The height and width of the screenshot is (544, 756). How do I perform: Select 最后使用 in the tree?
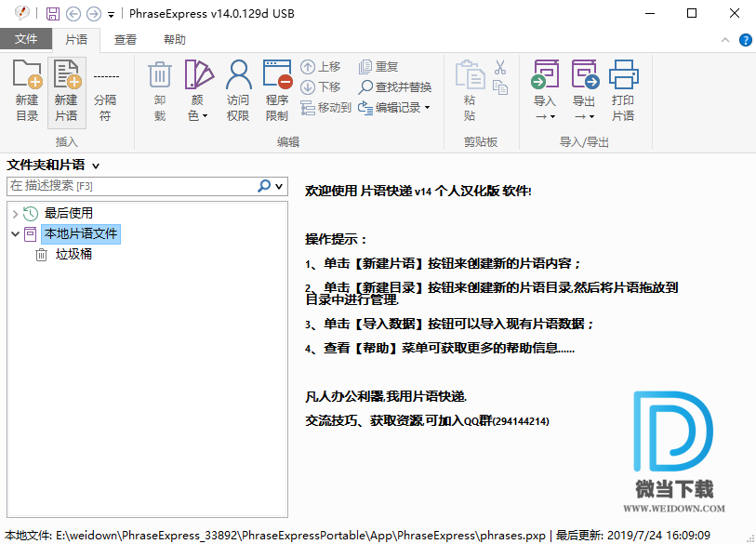click(x=69, y=213)
